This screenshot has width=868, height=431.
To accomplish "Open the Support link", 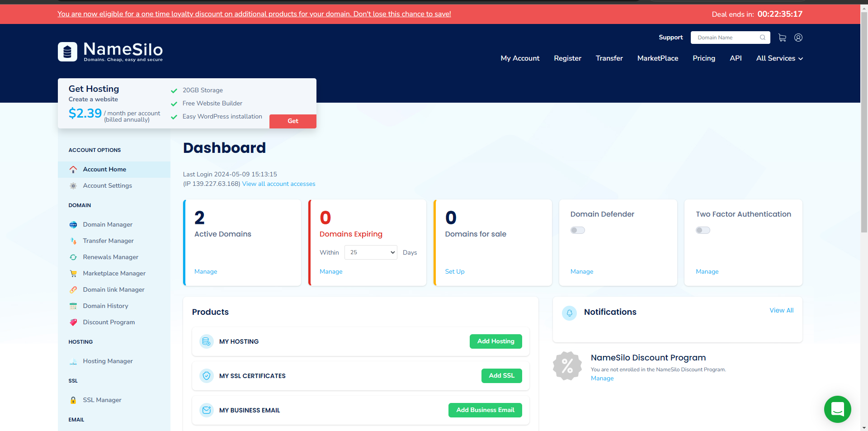I will coord(671,38).
